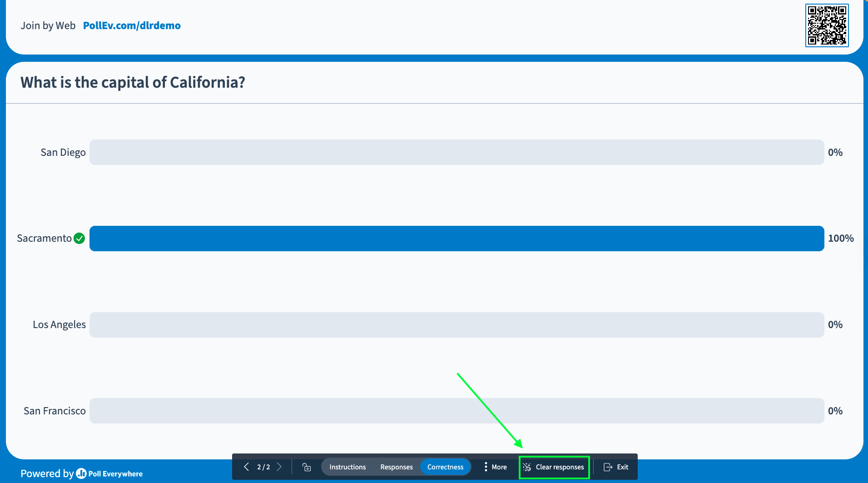Click the Poll Everywhere logo
The width and height of the screenshot is (868, 483).
(109, 473)
